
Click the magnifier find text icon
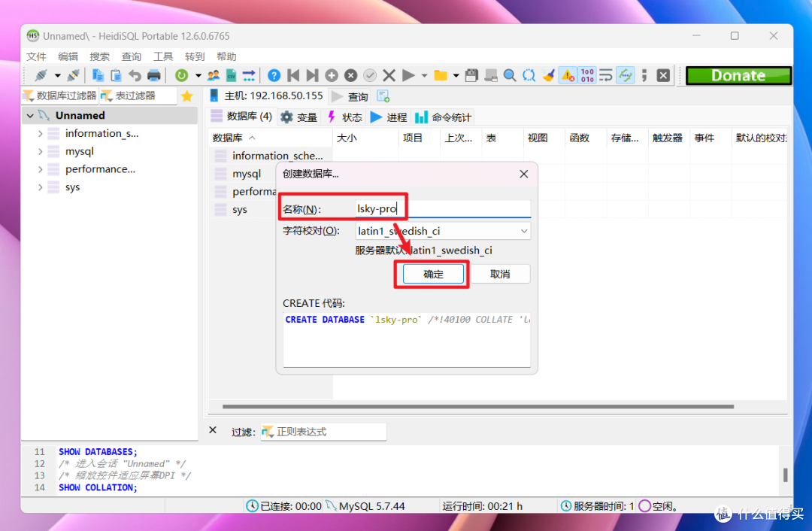[x=510, y=76]
